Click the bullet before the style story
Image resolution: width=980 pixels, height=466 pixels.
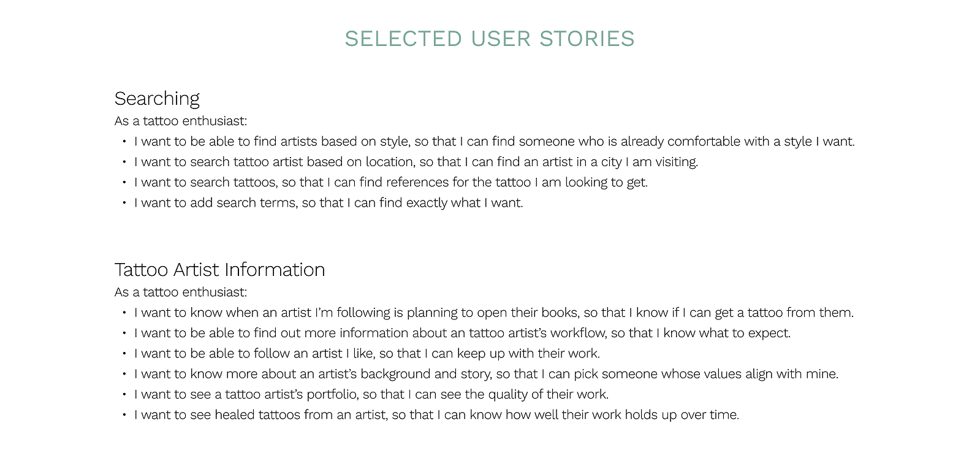click(124, 142)
